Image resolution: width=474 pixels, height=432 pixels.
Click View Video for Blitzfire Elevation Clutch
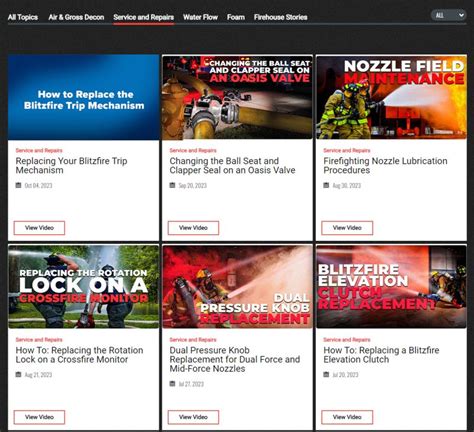point(347,417)
